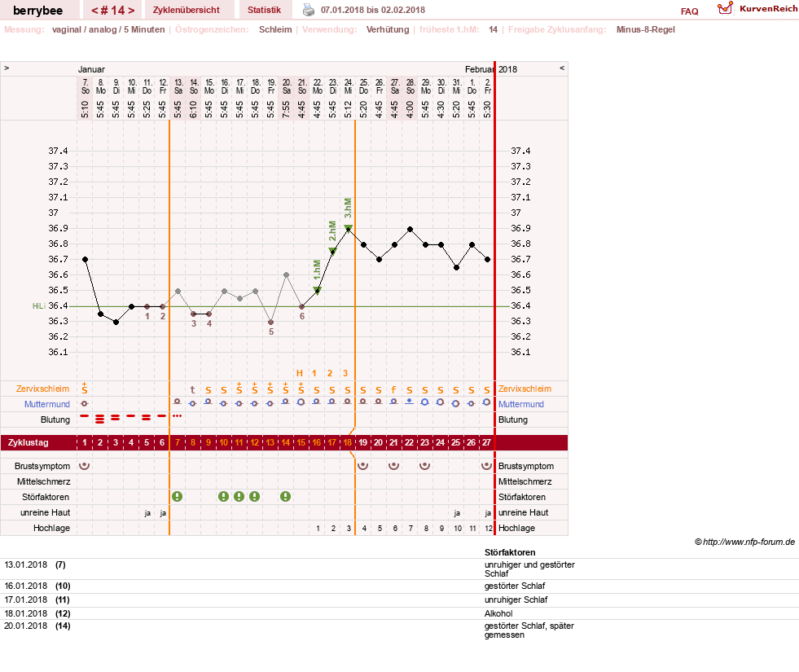Go to next cycle with right arrow
This screenshot has width=799, height=672.
131,11
